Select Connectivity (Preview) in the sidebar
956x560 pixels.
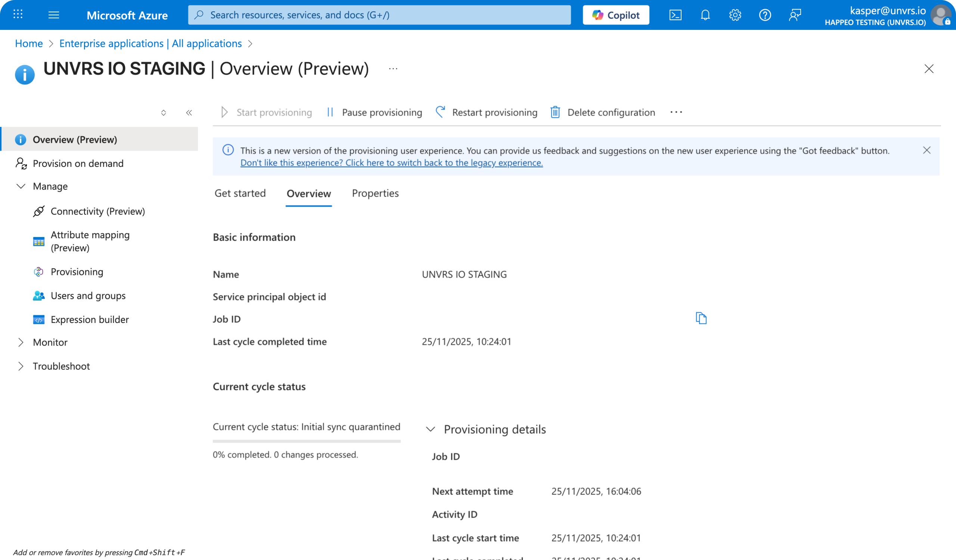point(97,211)
